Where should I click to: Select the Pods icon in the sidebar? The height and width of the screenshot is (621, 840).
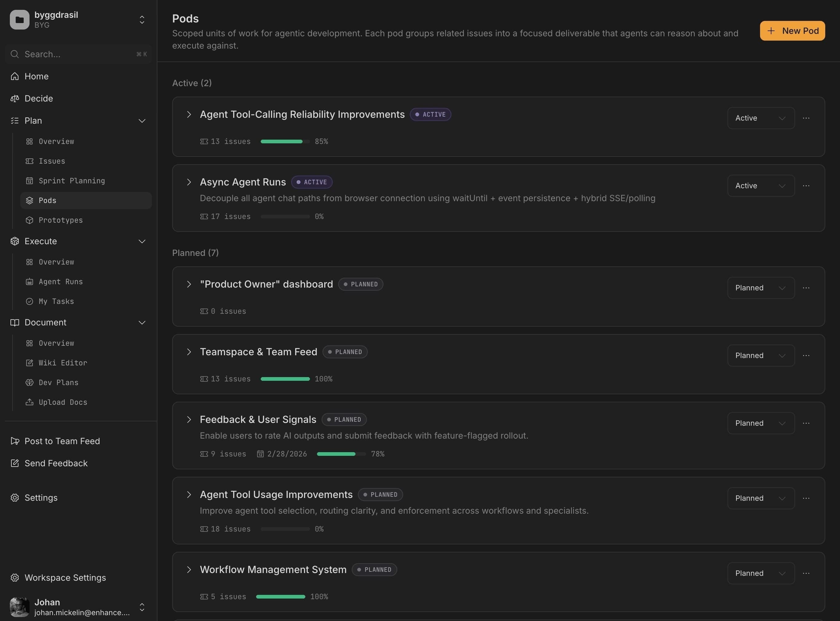pyautogui.click(x=30, y=200)
